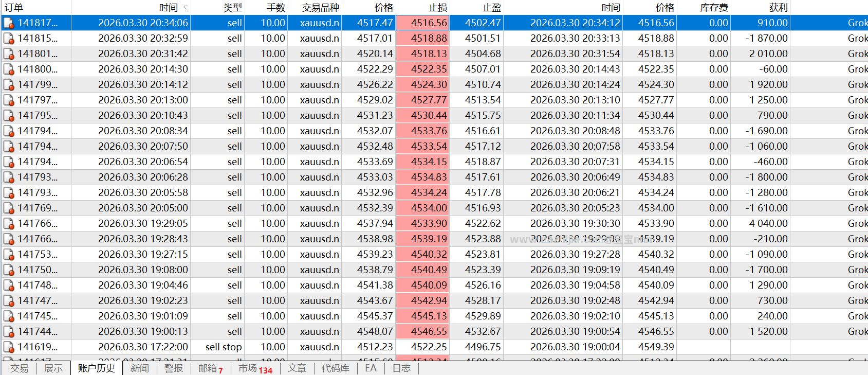Viewport: 868px width, 375px height.
Task: Open the 市场 tab showing 134
Action: tap(255, 368)
